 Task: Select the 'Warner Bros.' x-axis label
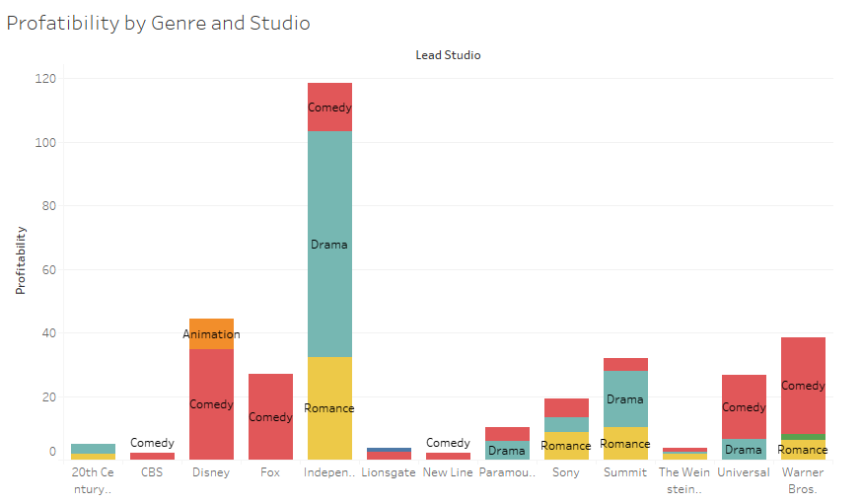803,480
